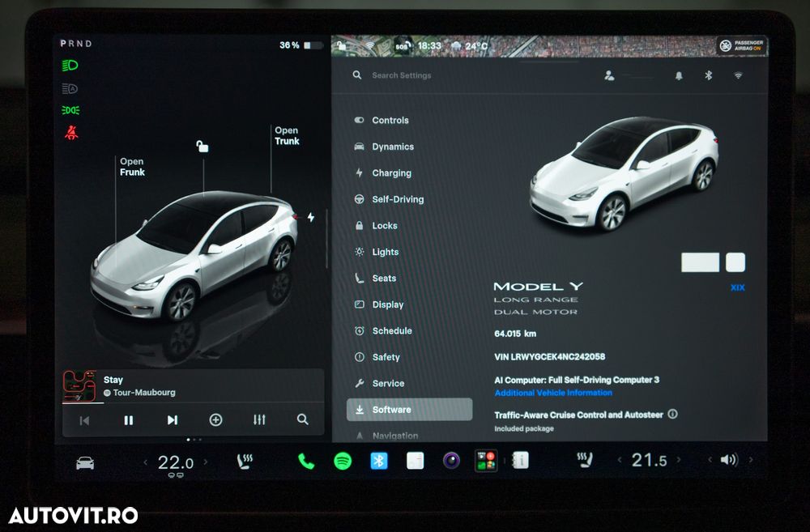
Task: Tap the unlock padlock above the car
Action: 202,147
